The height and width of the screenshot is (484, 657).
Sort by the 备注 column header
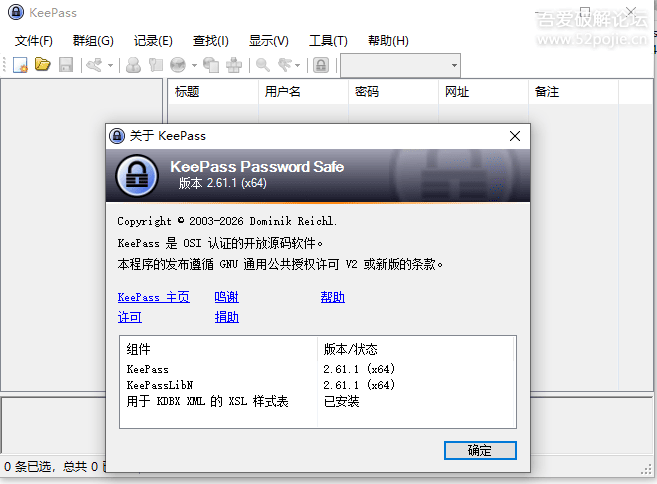pos(574,92)
